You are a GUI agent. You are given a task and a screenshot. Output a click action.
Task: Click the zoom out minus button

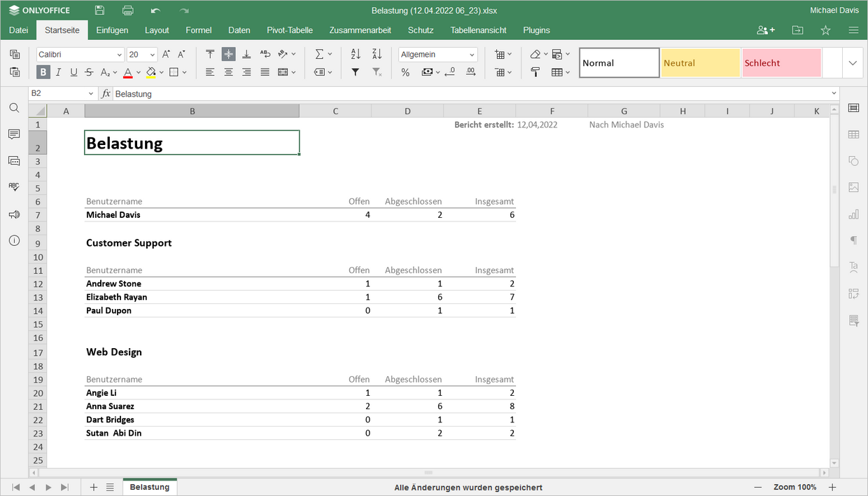(758, 487)
